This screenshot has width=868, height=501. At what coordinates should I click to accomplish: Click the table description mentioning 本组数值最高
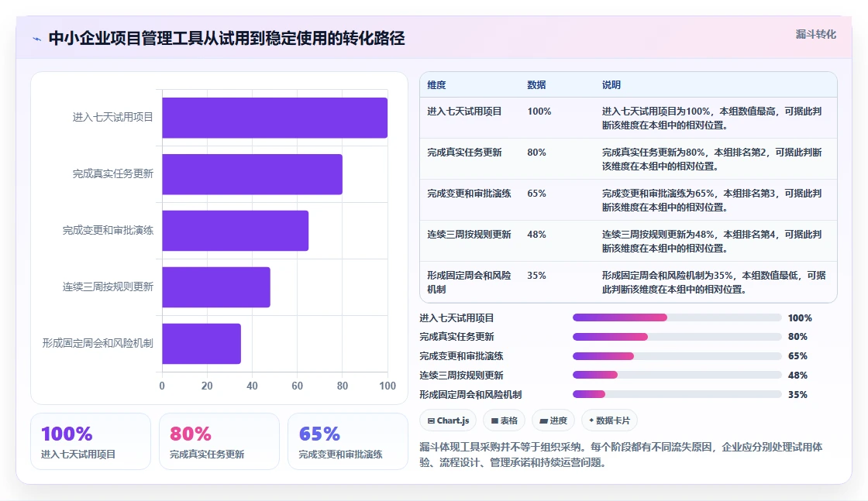coord(712,118)
